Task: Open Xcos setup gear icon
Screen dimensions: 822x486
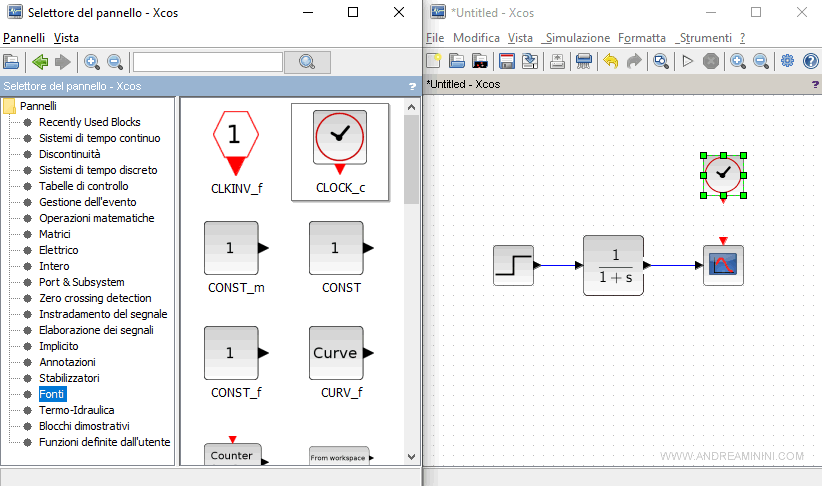Action: (787, 61)
